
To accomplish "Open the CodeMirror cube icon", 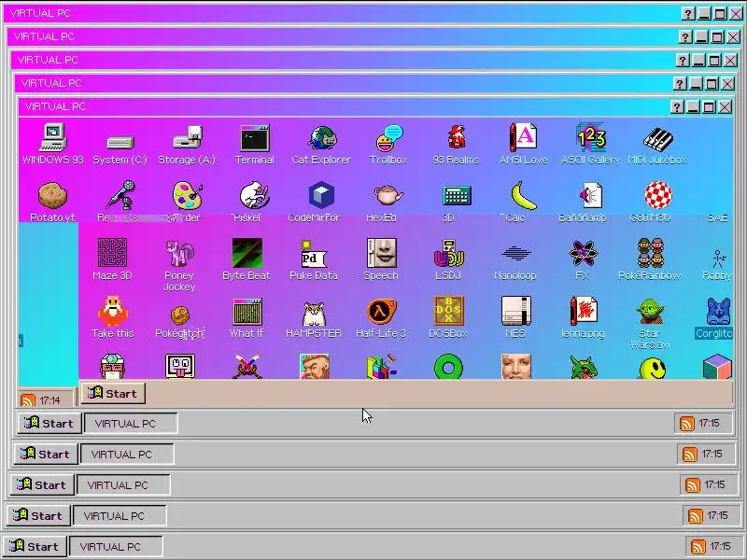I will (321, 195).
